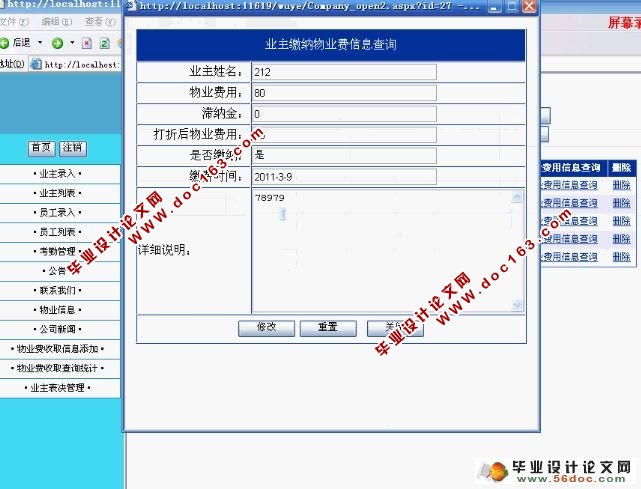
Task: Click the 是否缴纳 input field
Action: tap(344, 155)
